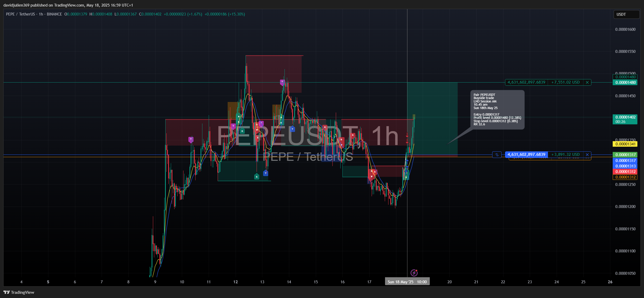Select the blue T marker near the 14th

pos(292,129)
